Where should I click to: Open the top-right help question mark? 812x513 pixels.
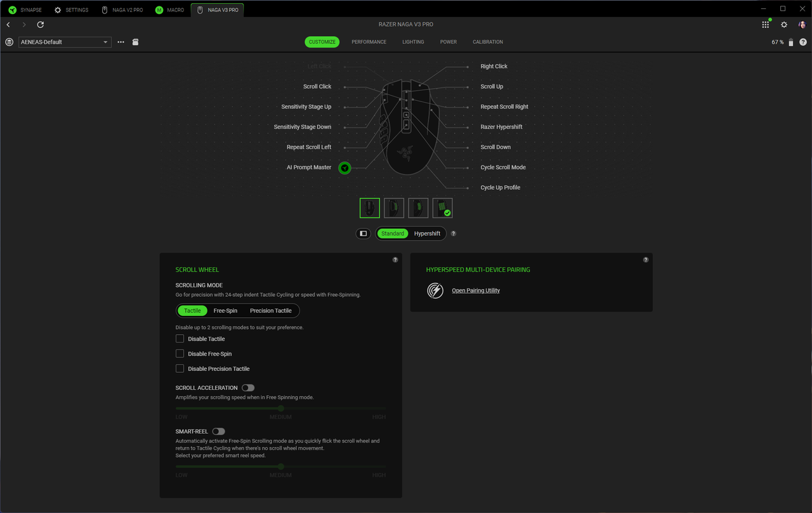pyautogui.click(x=803, y=42)
